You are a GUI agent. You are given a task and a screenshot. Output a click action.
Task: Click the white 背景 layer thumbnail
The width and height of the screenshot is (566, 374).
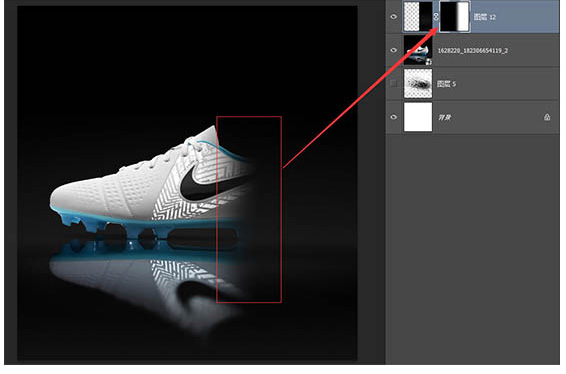click(x=418, y=117)
